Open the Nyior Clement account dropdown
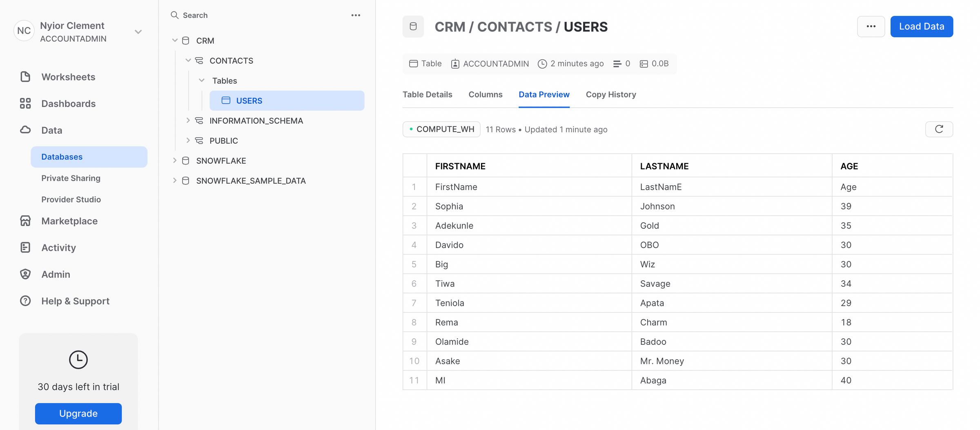Viewport: 980px width, 430px height. (138, 32)
